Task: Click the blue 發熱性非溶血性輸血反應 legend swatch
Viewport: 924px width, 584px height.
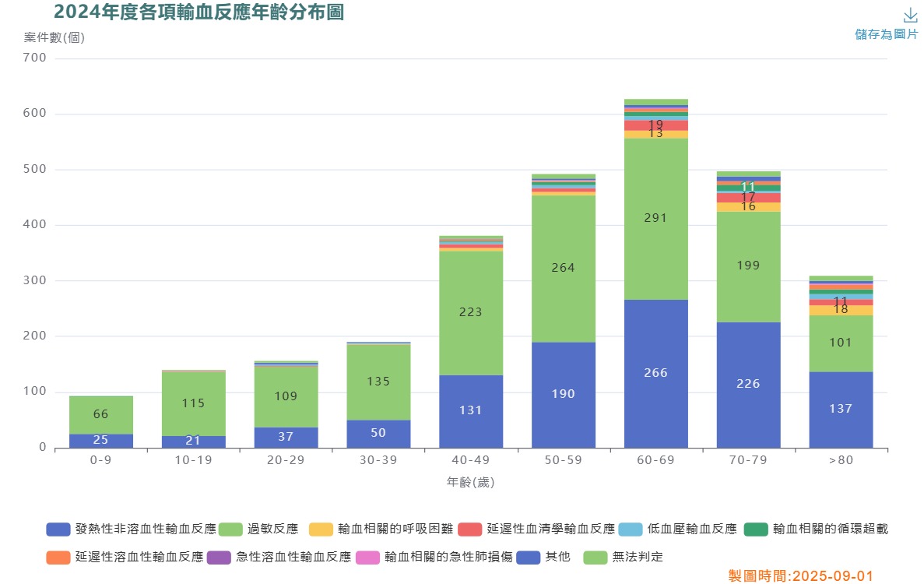Action: coord(58,529)
